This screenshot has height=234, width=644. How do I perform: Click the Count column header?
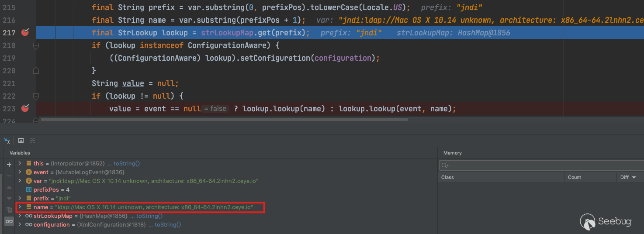(574, 177)
